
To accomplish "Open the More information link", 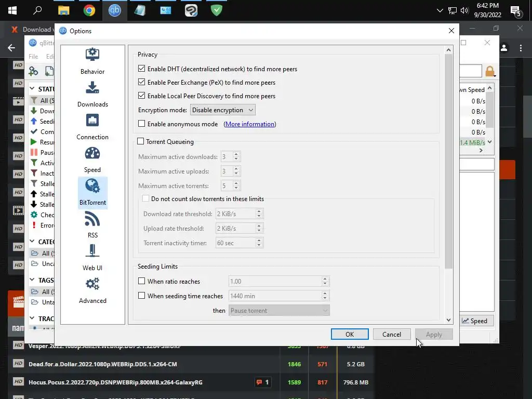I will pyautogui.click(x=250, y=124).
